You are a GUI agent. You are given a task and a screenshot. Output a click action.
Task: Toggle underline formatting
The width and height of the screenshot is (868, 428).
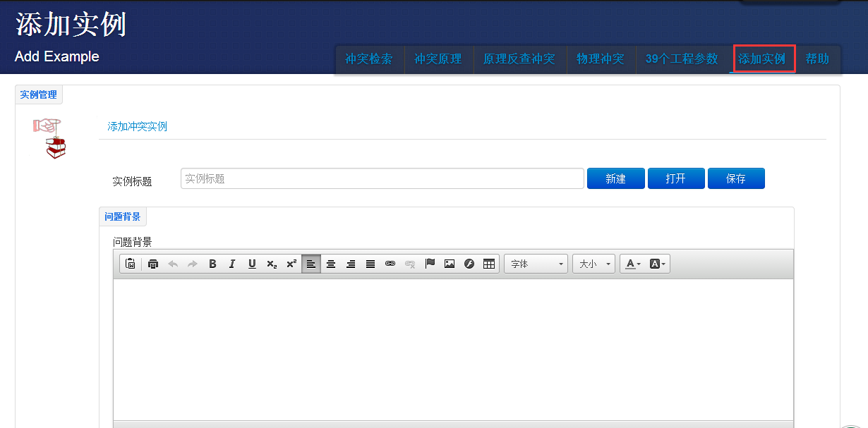(252, 264)
